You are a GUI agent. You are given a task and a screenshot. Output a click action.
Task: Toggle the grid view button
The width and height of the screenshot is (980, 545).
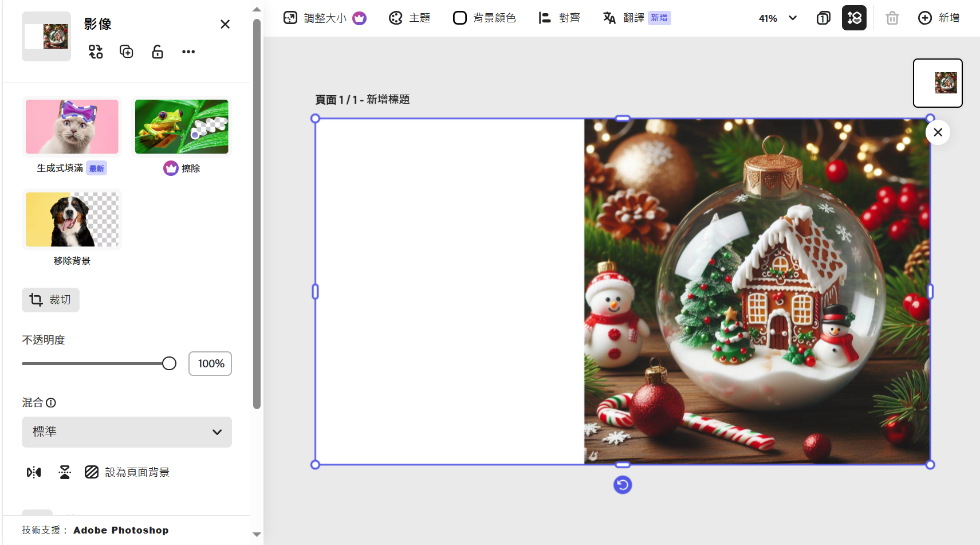coord(854,18)
